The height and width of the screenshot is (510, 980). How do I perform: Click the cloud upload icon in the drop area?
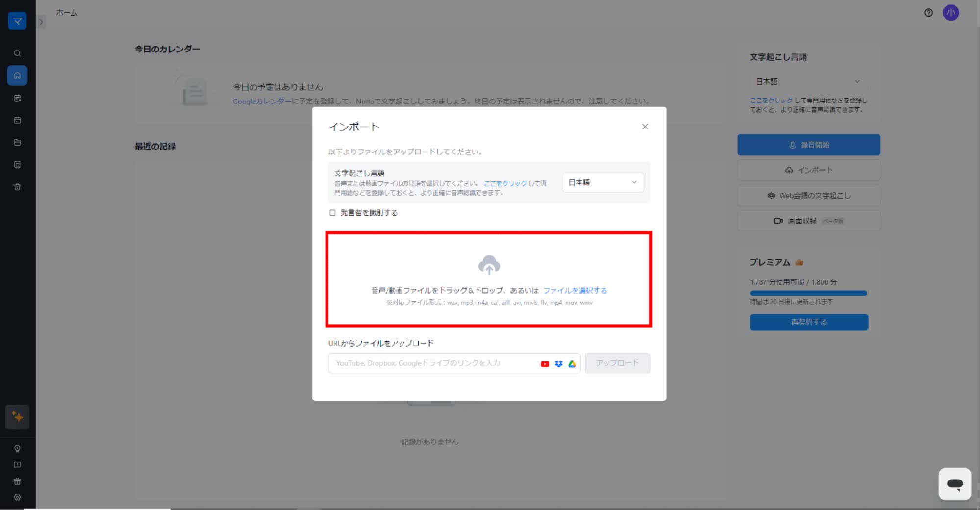(489, 265)
